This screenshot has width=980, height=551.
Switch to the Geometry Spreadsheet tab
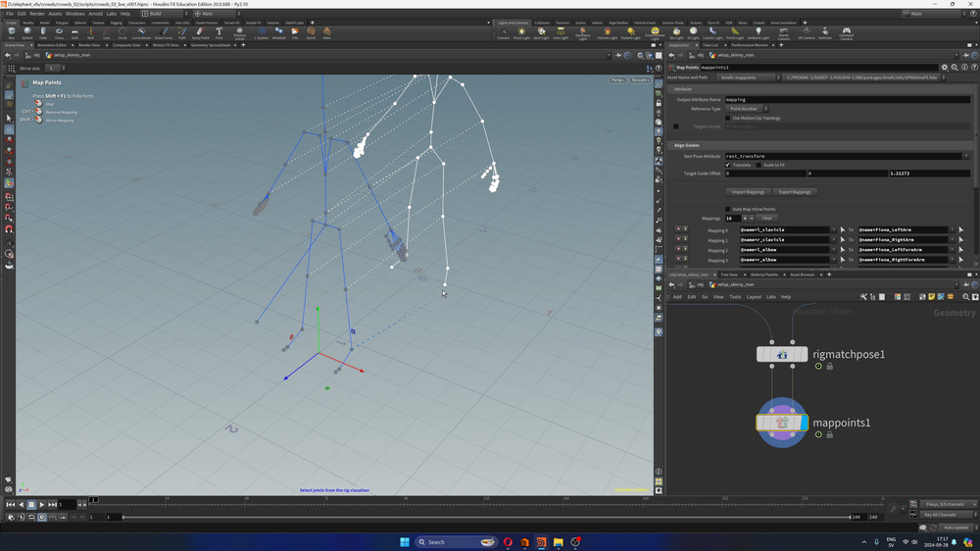(x=211, y=45)
